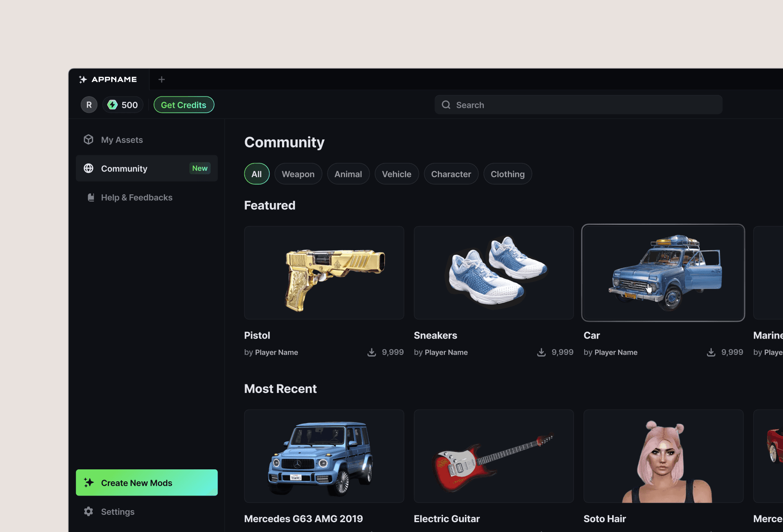Click the Mercedes G63 AMG 2019 title

pos(303,519)
